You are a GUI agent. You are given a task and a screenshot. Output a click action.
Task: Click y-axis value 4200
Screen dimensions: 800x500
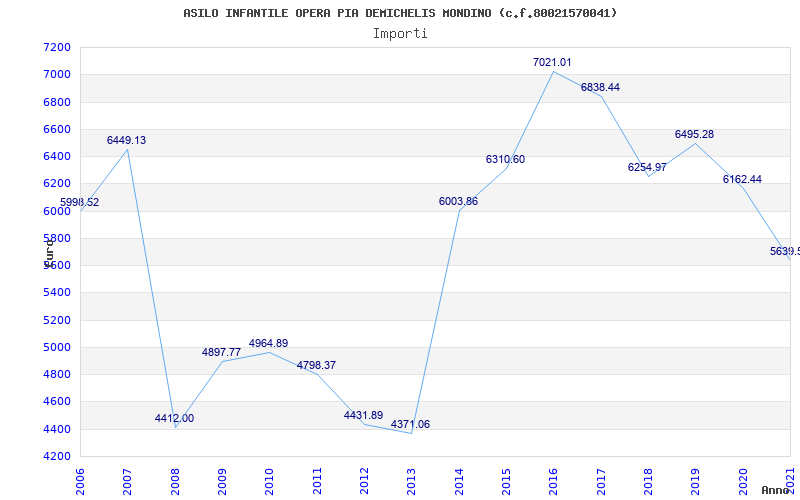coord(58,457)
